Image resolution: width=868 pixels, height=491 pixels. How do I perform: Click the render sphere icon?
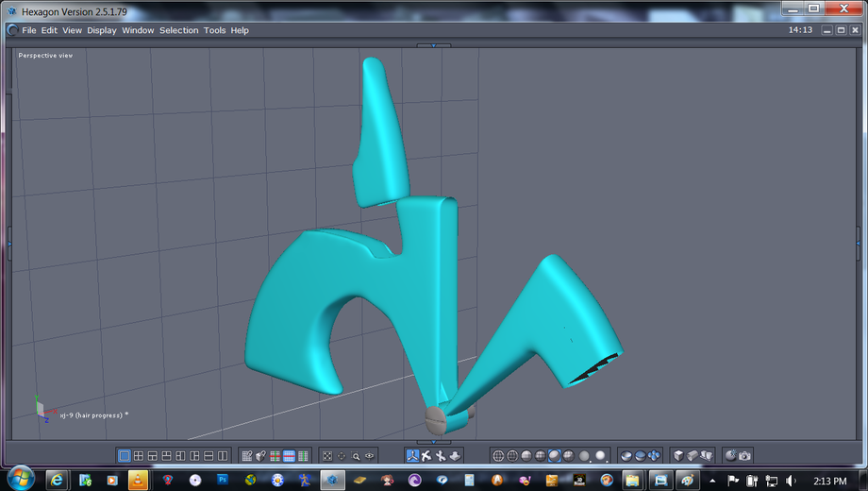tap(730, 455)
